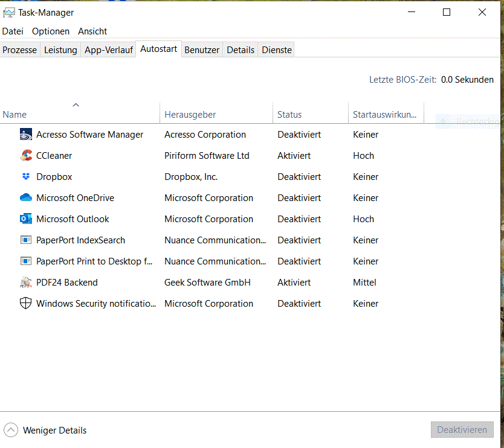Click Mittel impact in PDF24 Backend row
504x448 pixels.
(x=364, y=283)
